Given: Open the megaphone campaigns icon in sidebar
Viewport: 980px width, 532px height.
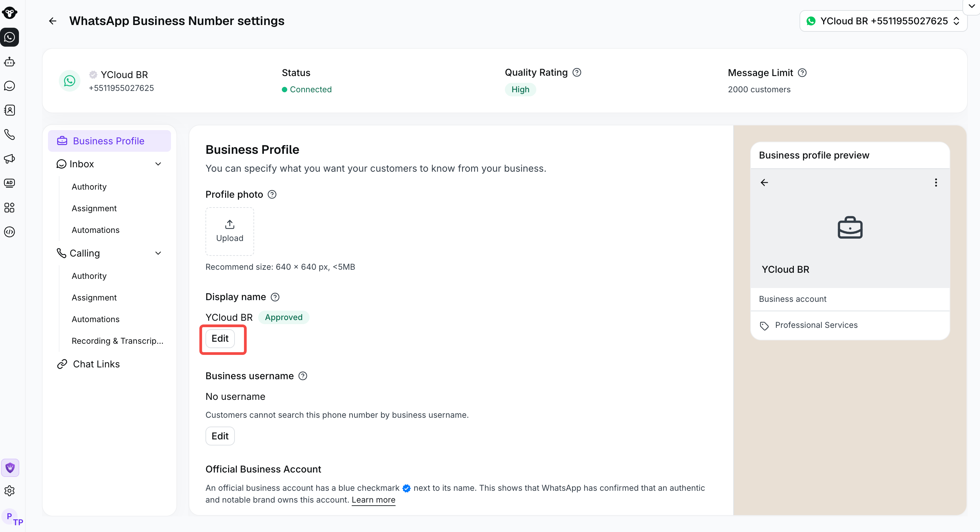Looking at the screenshot, I should point(9,159).
